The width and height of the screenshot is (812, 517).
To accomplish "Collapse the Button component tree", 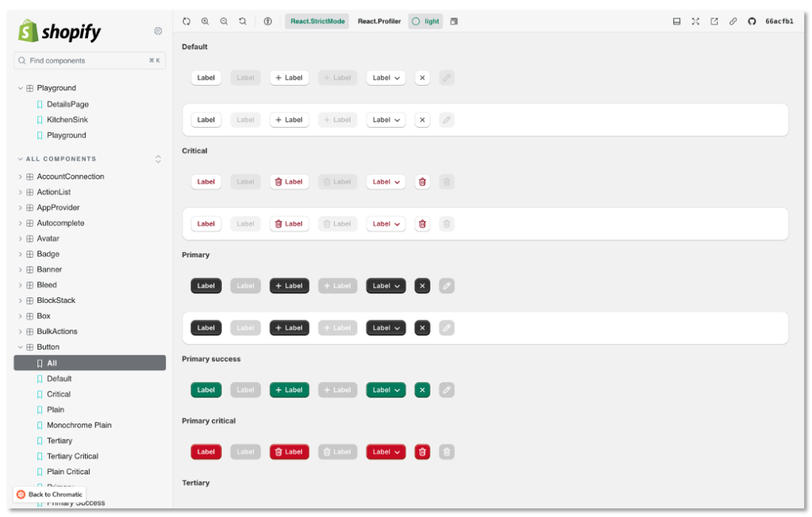I will [x=21, y=347].
